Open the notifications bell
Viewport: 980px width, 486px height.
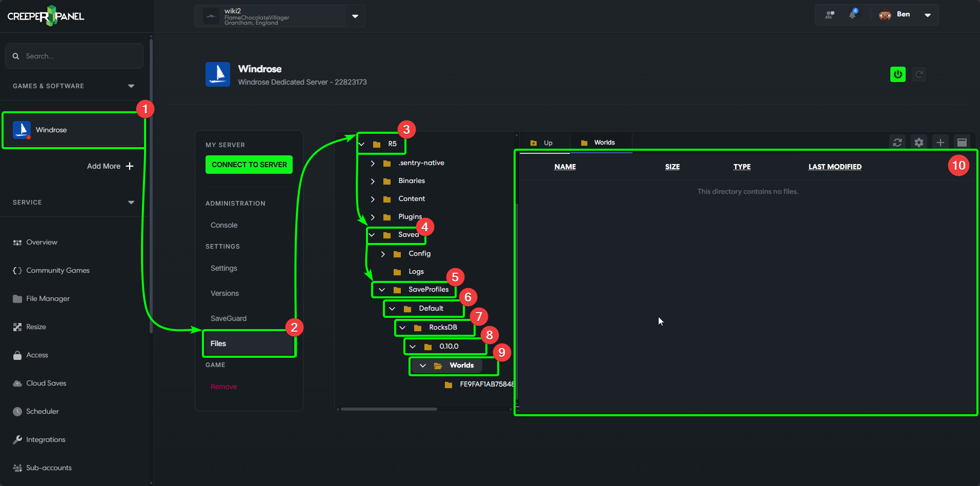852,14
